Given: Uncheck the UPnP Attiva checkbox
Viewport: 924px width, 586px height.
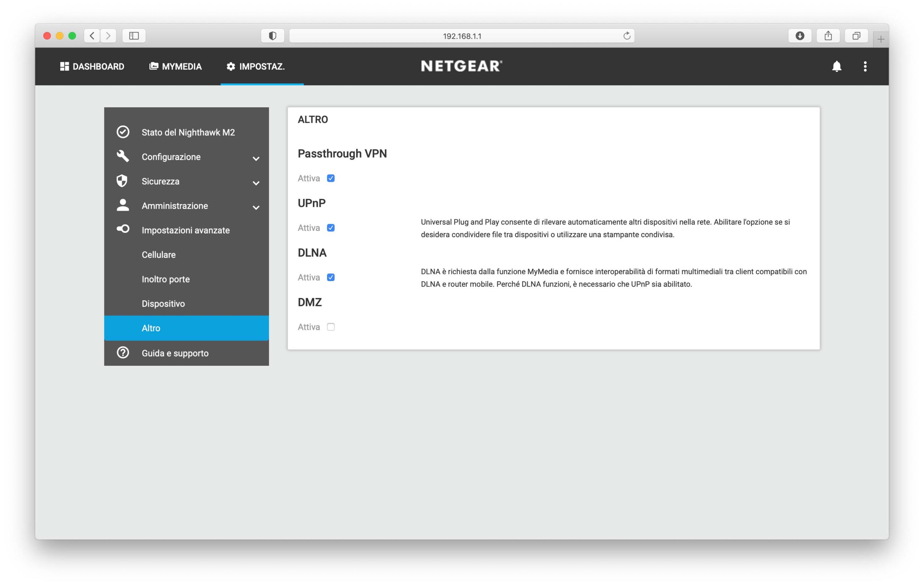Looking at the screenshot, I should coord(331,228).
